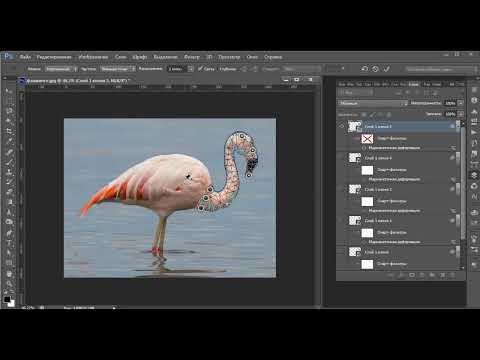
Task: Click the foreground color swatch
Action: 7,299
